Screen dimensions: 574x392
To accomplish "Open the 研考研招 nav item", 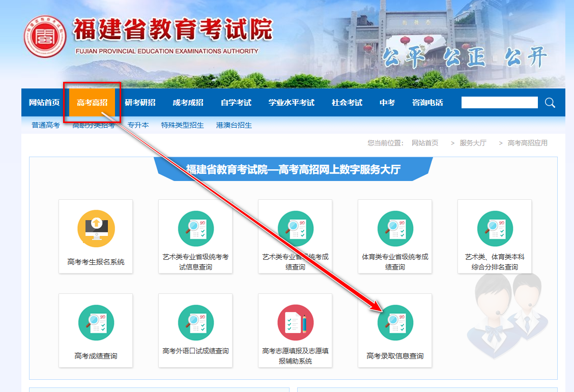I will point(140,103).
